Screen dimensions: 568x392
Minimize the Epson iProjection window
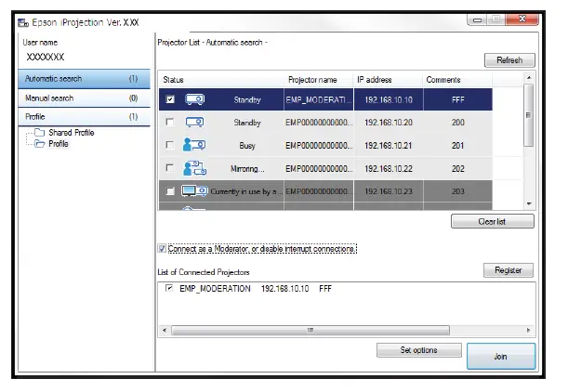coord(477,20)
